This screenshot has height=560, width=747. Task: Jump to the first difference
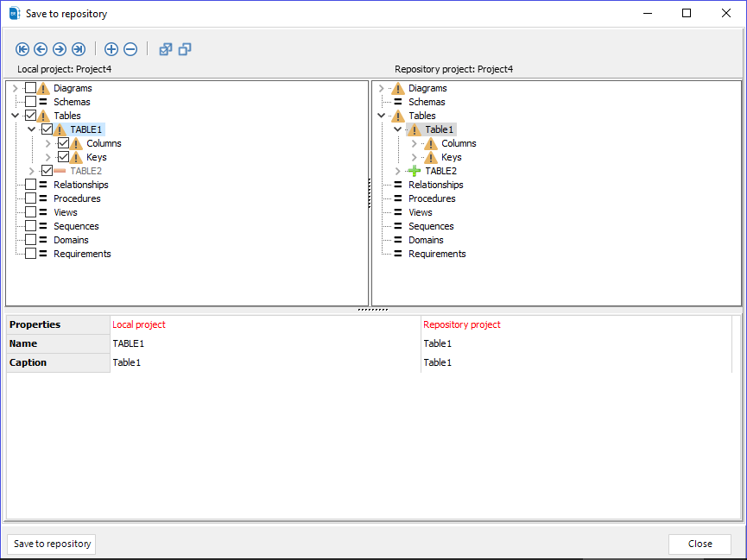click(x=22, y=49)
